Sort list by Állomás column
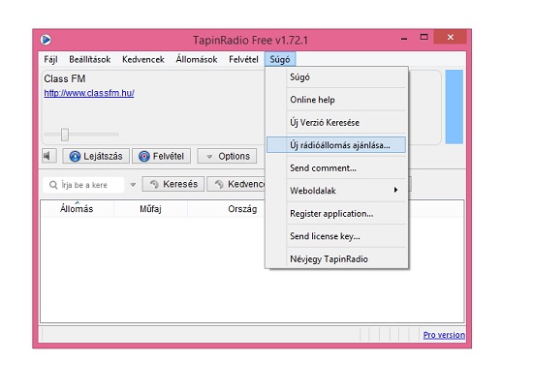Viewport: 533px width, 392px height. pos(77,208)
